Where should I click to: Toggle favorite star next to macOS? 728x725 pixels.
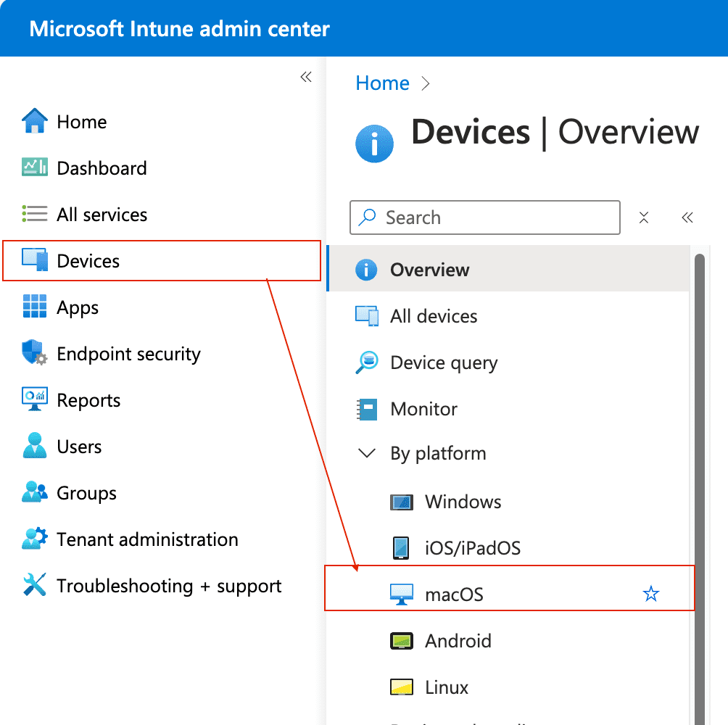point(651,594)
